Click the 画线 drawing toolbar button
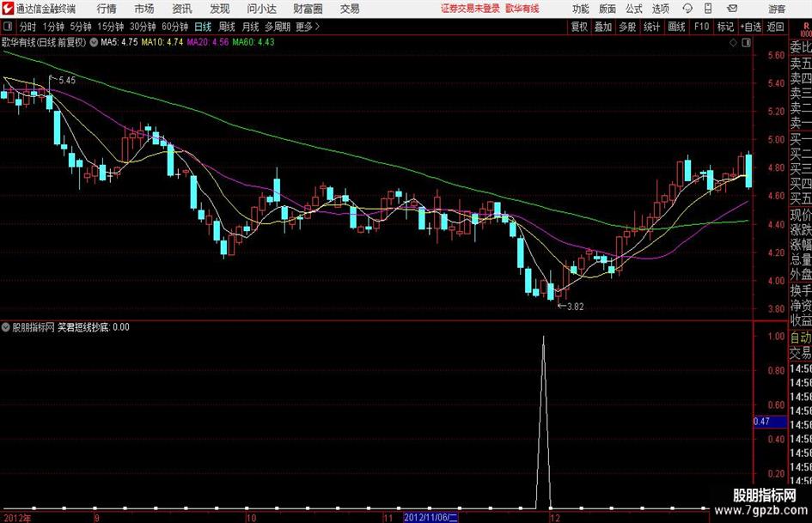The width and height of the screenshot is (812, 523). (676, 27)
